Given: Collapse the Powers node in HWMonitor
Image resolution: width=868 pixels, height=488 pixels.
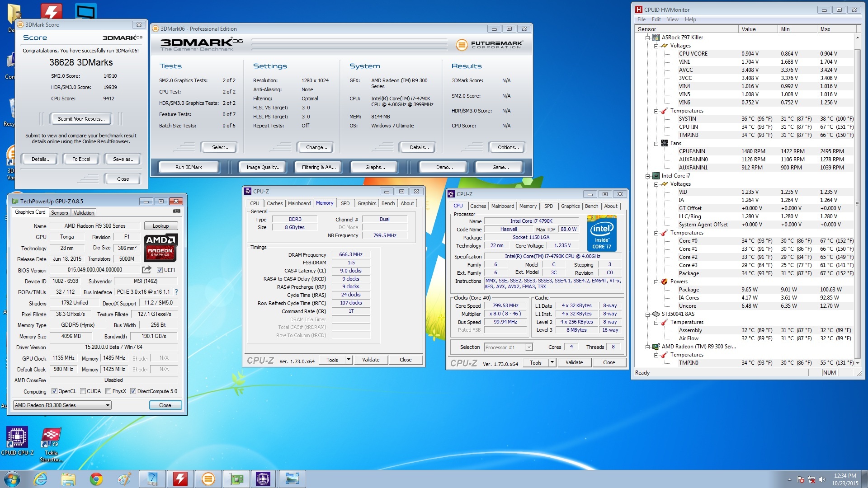Looking at the screenshot, I should 656,282.
